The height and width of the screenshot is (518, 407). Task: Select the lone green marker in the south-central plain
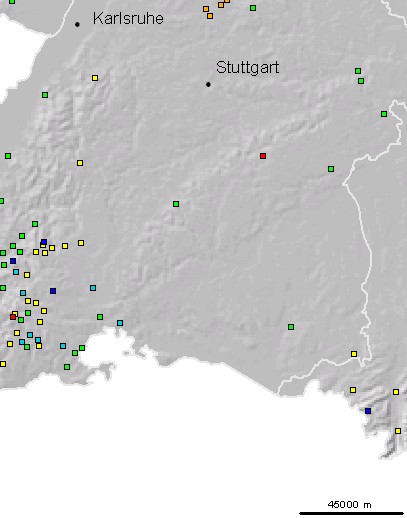(x=291, y=327)
